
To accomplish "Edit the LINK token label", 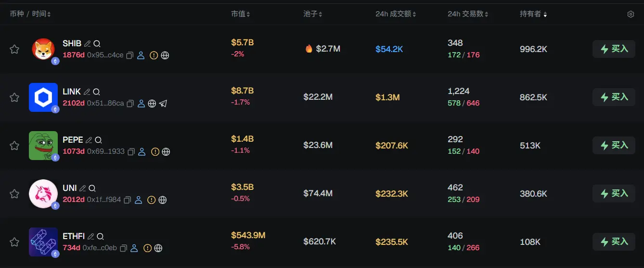I will 87,92.
